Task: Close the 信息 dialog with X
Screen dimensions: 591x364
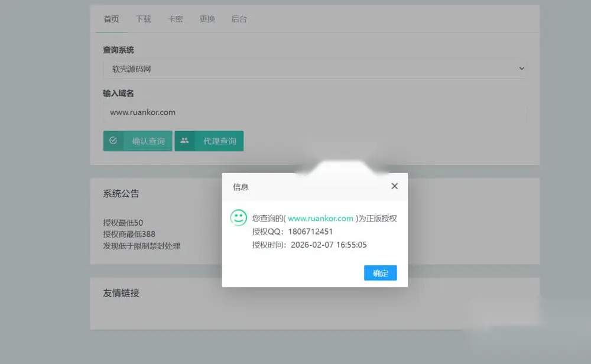Action: (395, 186)
